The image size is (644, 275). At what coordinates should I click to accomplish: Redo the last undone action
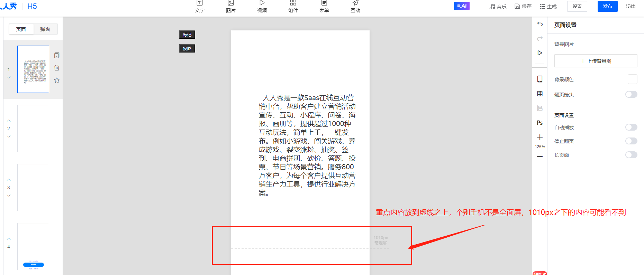540,38
